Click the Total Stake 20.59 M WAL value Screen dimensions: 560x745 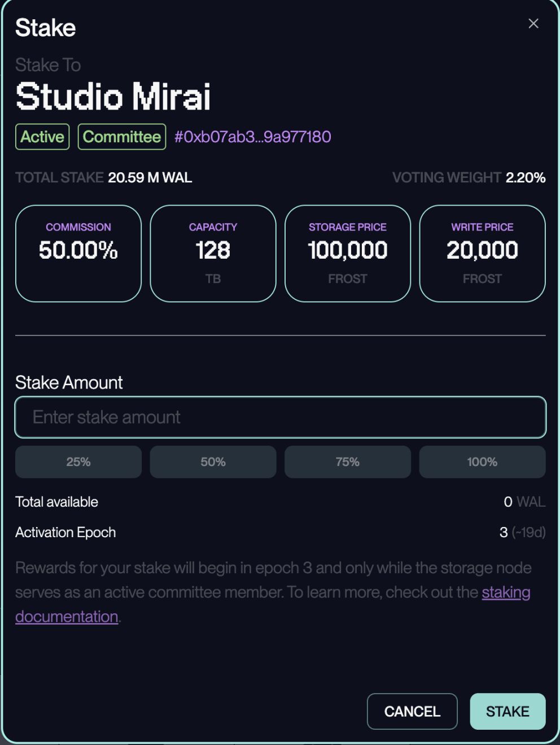[150, 177]
